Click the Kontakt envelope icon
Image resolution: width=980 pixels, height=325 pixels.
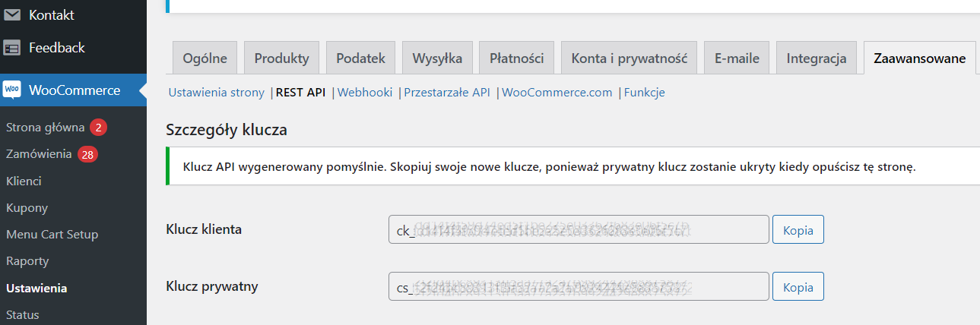coord(12,14)
